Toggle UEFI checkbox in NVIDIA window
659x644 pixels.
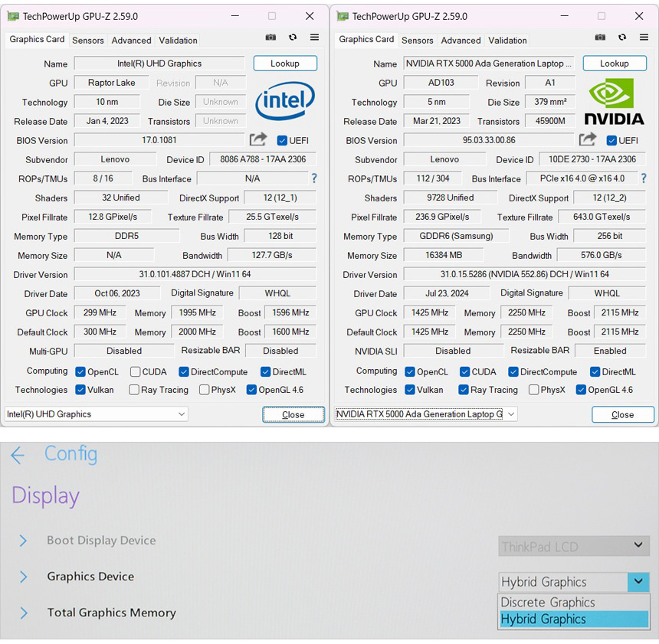click(x=611, y=141)
